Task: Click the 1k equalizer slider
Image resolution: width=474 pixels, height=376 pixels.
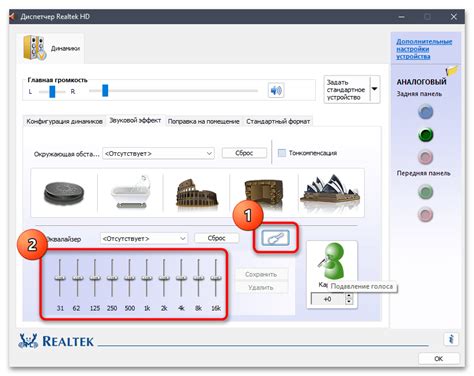Action: point(147,278)
